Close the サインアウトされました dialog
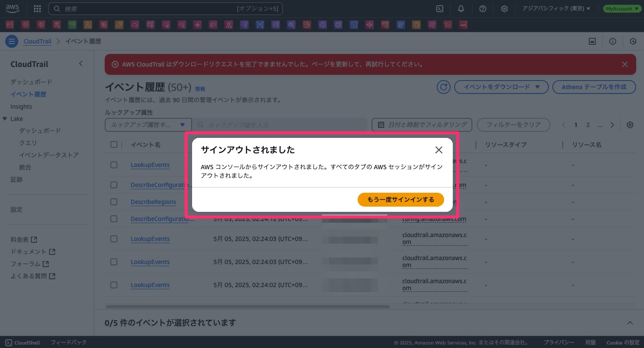This screenshot has height=348, width=644. pos(439,150)
